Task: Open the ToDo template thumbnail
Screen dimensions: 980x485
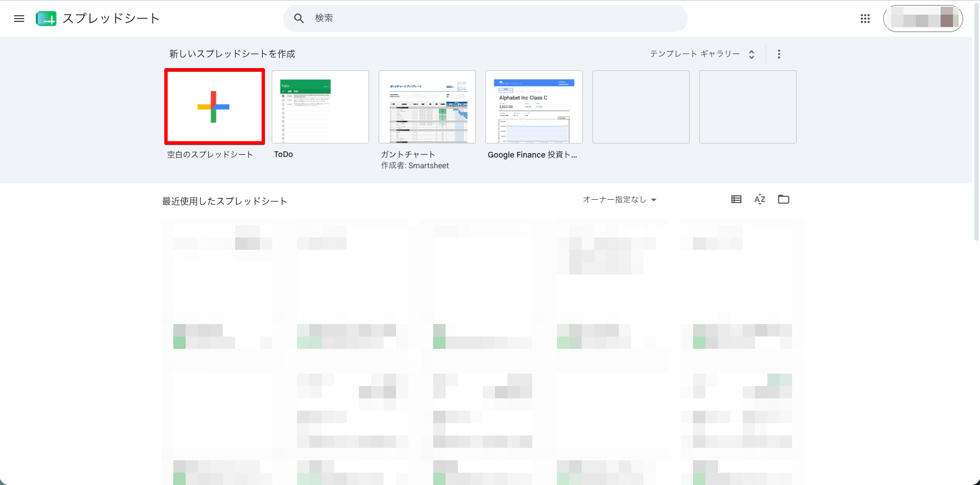Action: [x=320, y=107]
